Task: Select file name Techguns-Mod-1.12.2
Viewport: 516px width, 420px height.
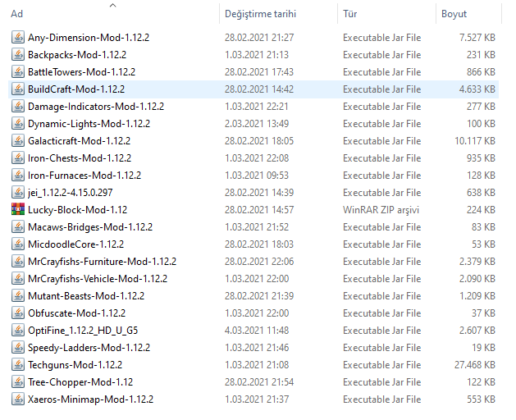Action: (75, 365)
